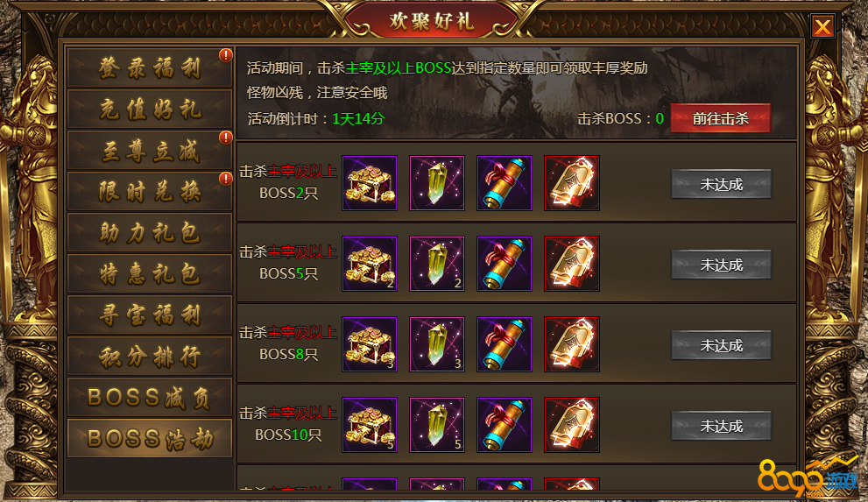Click 未达成 button for BOSS10只 reward
868x502 pixels.
coord(721,426)
